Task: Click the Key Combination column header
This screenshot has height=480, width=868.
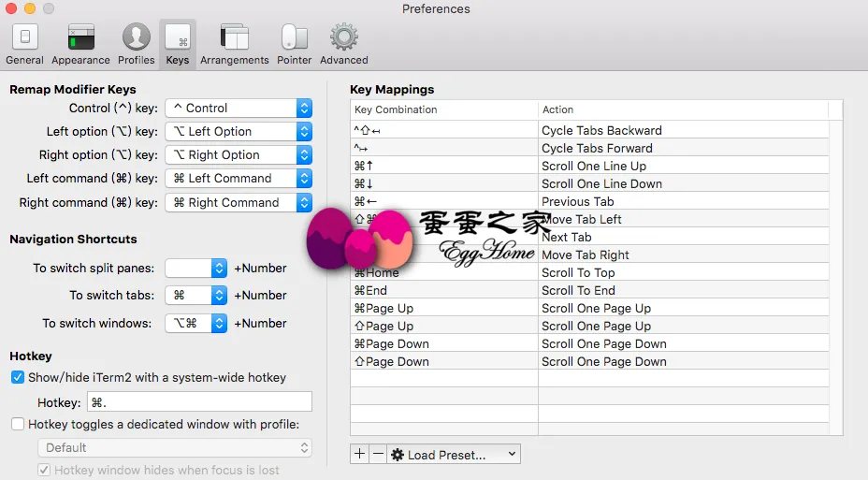Action: pyautogui.click(x=444, y=109)
